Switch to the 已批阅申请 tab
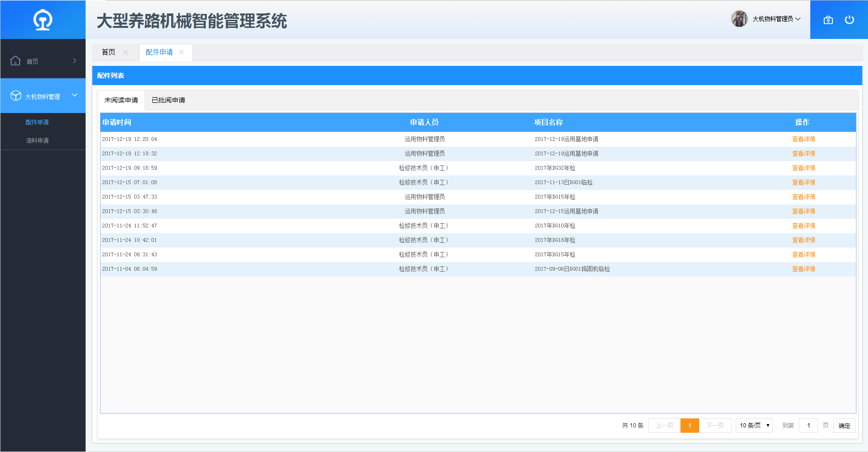 [168, 100]
